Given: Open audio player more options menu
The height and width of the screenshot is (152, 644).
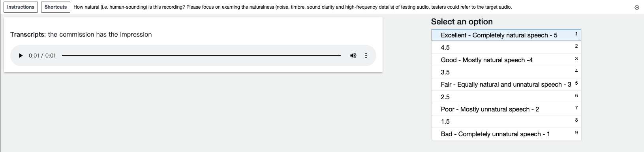Looking at the screenshot, I should 366,56.
